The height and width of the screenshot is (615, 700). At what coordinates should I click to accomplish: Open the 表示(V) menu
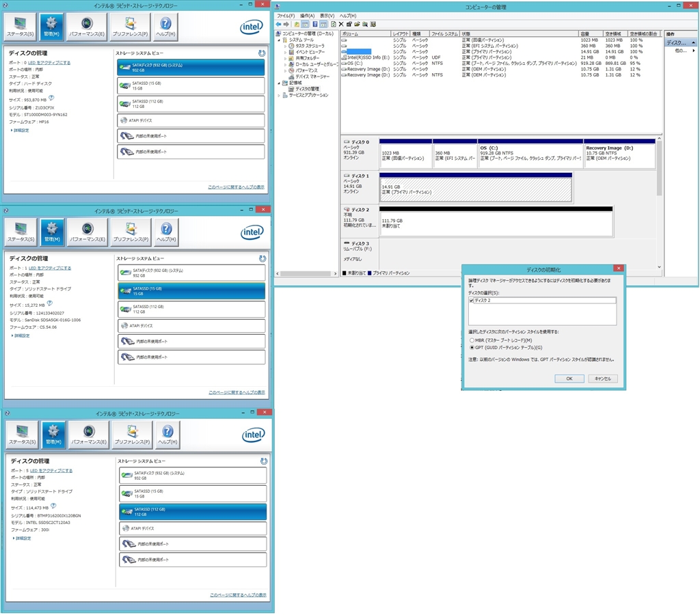[x=327, y=15]
